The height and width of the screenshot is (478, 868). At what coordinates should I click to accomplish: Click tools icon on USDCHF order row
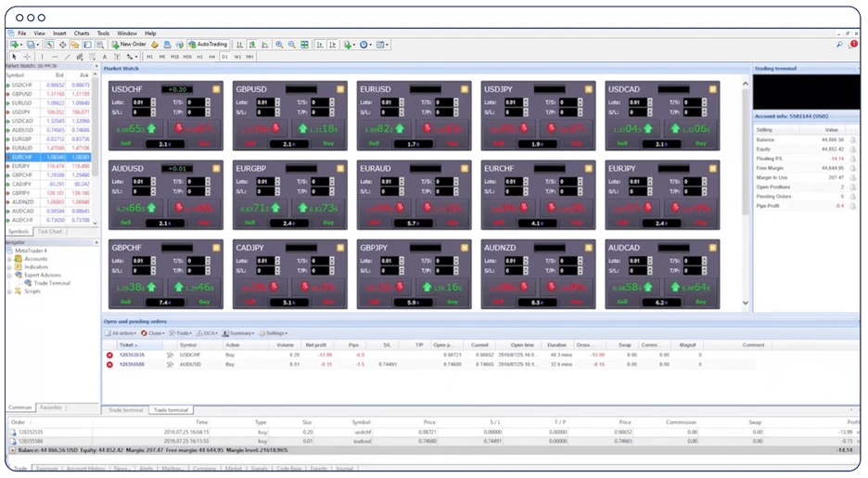[x=170, y=355]
